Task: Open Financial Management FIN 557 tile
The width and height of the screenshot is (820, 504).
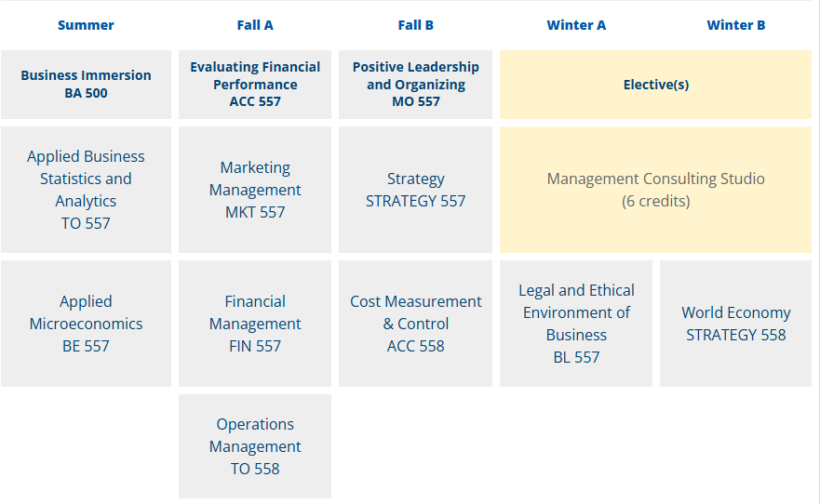Action: click(x=255, y=324)
